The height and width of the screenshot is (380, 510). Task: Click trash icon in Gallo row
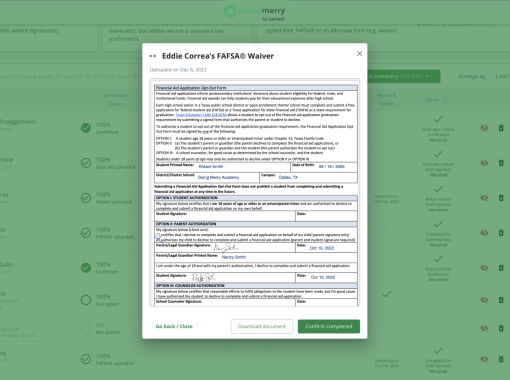(501, 268)
